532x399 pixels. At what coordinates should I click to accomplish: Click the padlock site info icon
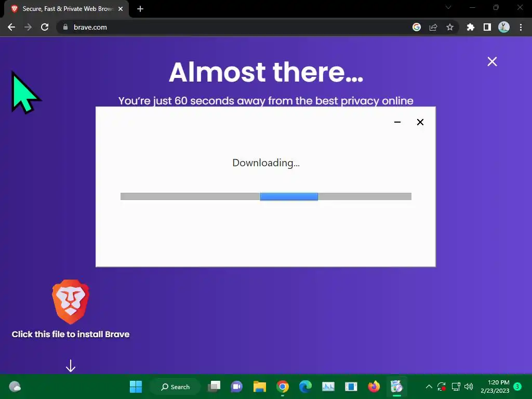coord(65,27)
